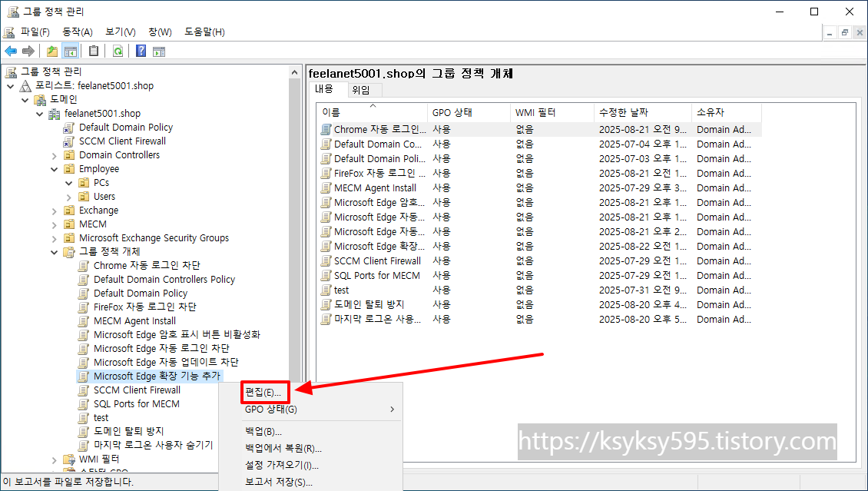Click the scroll icon for test in list
Viewport: 868px width, 491px height.
[x=326, y=290]
